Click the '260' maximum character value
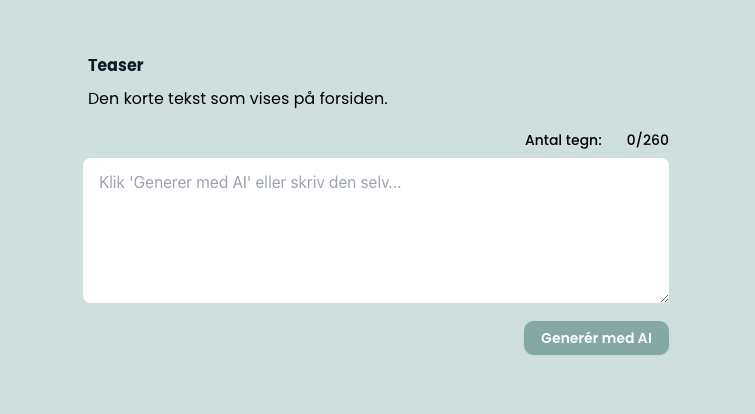 point(655,140)
